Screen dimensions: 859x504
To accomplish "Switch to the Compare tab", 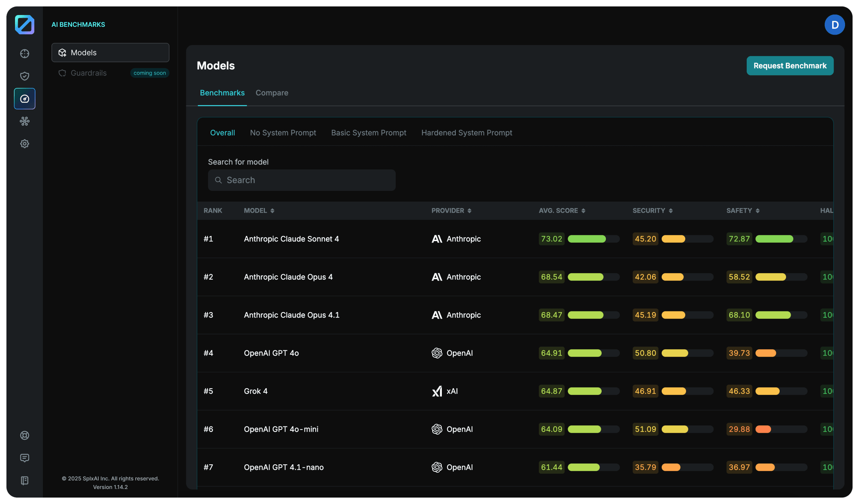I will point(272,93).
